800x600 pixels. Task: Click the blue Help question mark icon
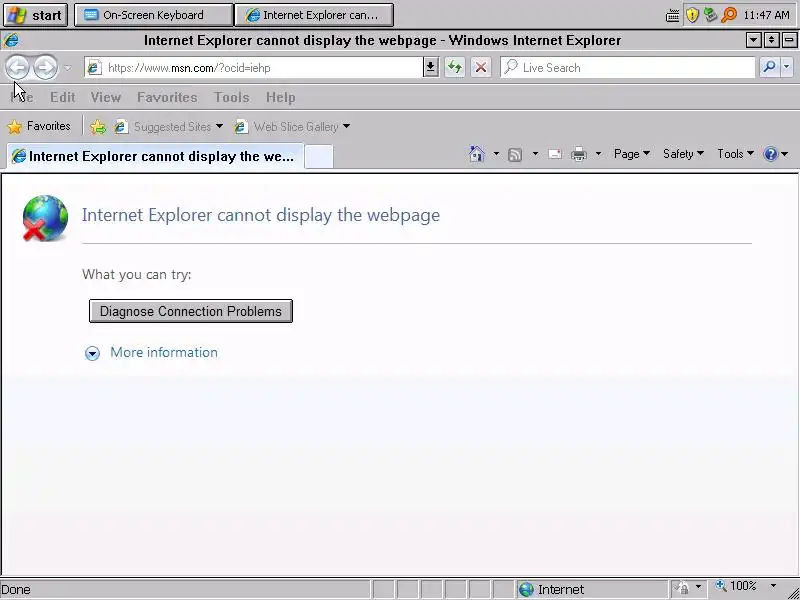coord(770,154)
